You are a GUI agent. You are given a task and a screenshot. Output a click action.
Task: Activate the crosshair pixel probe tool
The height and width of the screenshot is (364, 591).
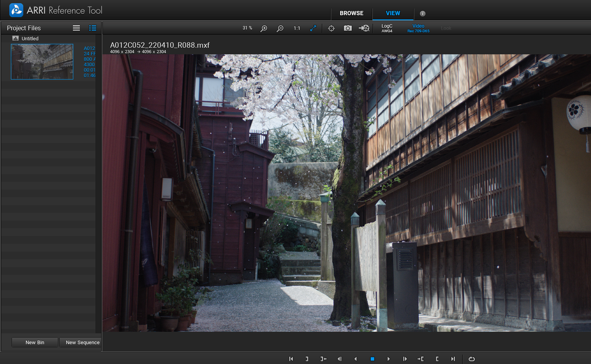(x=331, y=28)
